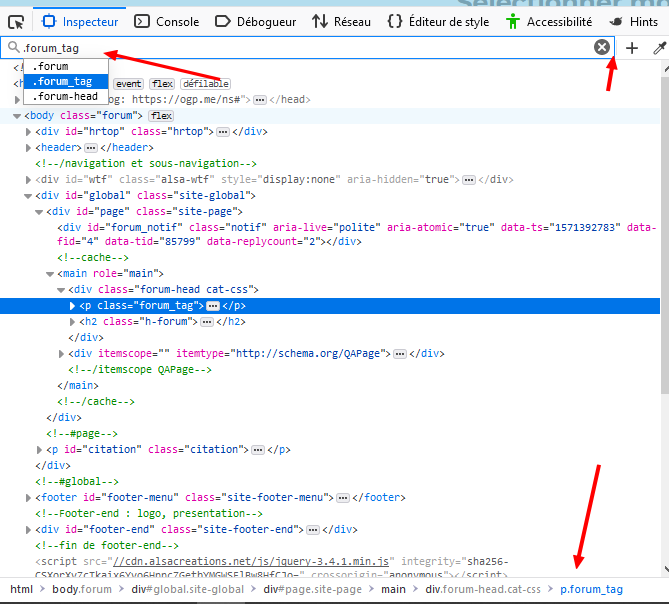The image size is (669, 604).
Task: Toggle the flex badge beside event badge
Action: click(x=163, y=84)
